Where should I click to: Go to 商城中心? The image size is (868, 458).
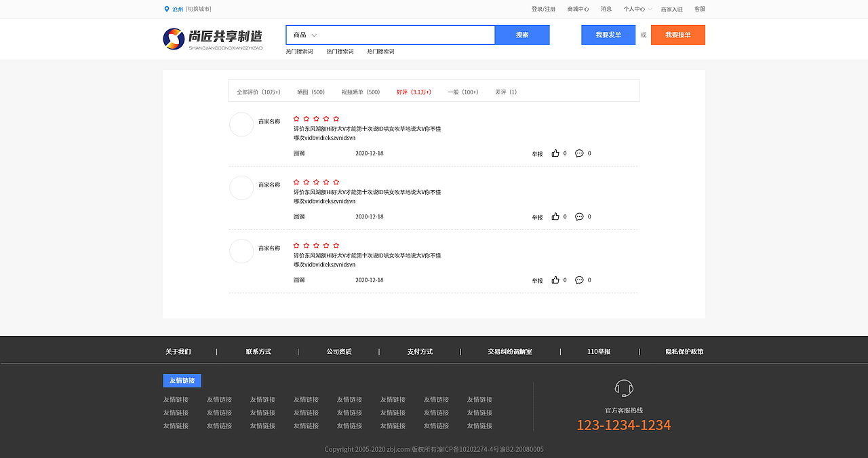[x=578, y=9]
